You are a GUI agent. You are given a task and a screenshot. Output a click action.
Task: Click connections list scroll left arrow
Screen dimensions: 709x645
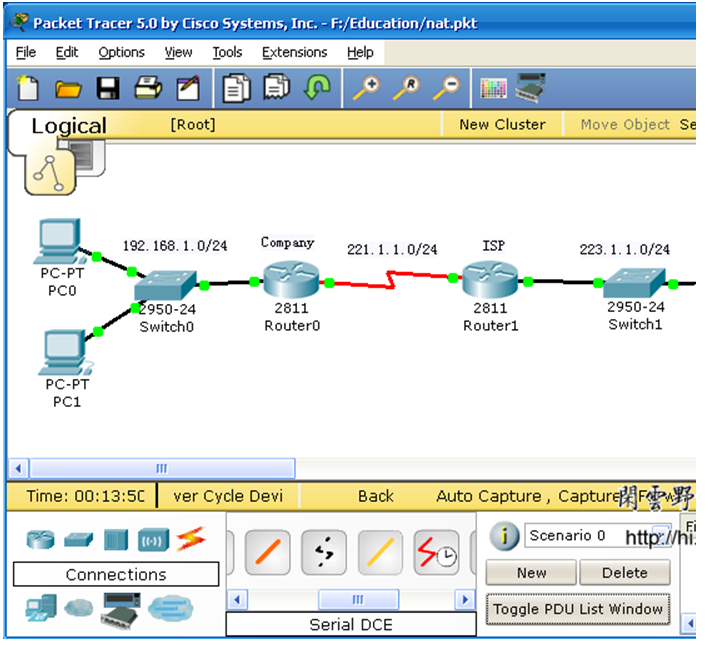coord(237,600)
